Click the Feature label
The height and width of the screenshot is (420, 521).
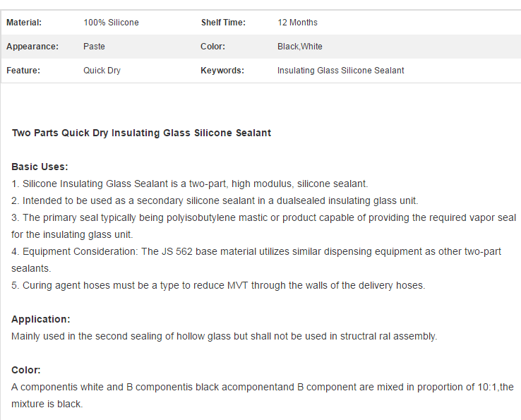(x=23, y=71)
